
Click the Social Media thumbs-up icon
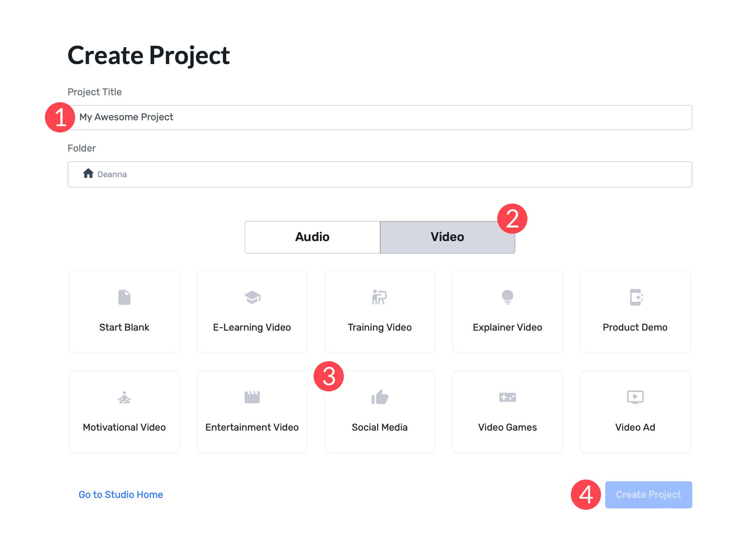[379, 397]
